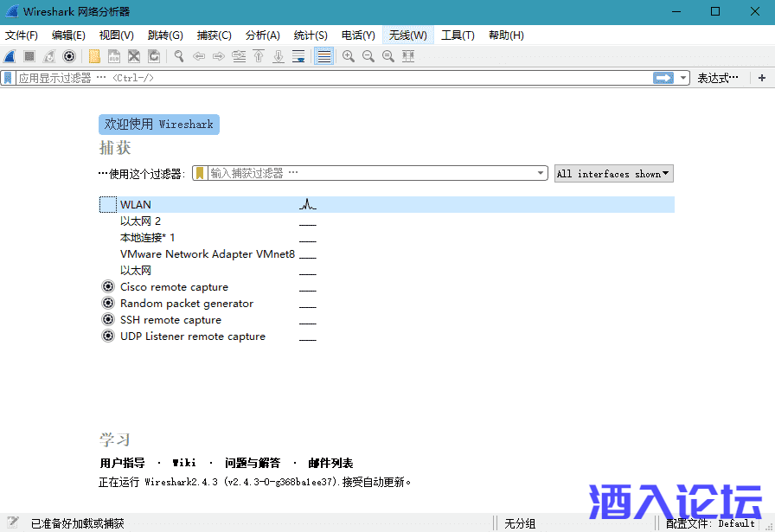Click the close capture file icon
The height and width of the screenshot is (532, 775).
(134, 56)
